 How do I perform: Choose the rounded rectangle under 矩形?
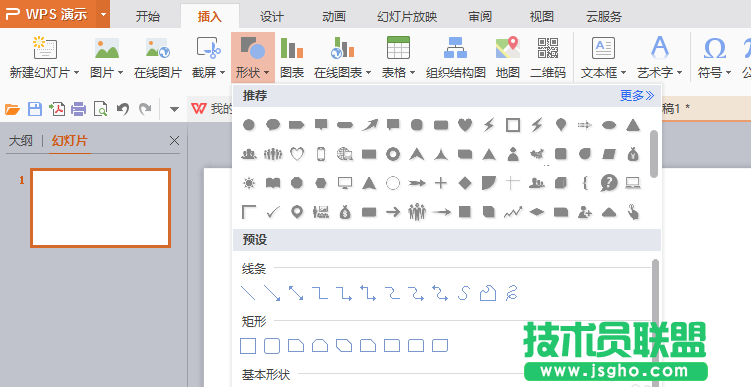[x=272, y=346]
